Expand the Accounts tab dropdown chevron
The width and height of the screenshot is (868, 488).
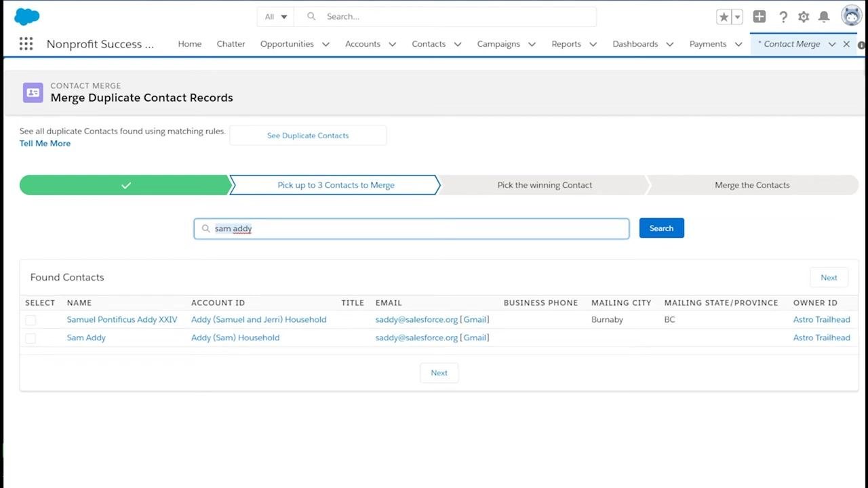tap(392, 44)
